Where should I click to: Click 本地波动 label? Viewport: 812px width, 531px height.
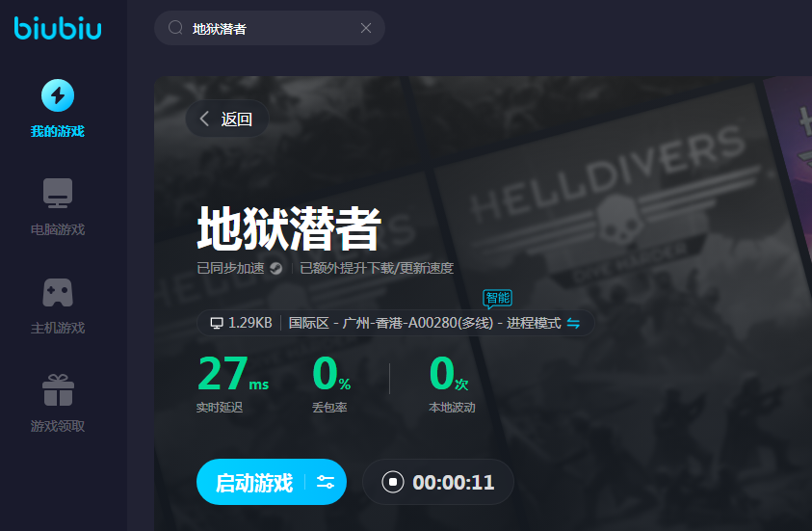click(452, 408)
